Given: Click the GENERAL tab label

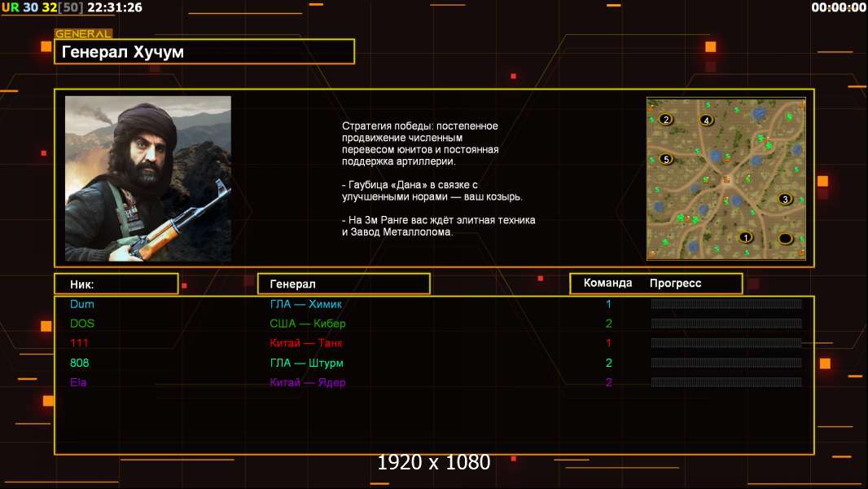Looking at the screenshot, I should coord(83,33).
